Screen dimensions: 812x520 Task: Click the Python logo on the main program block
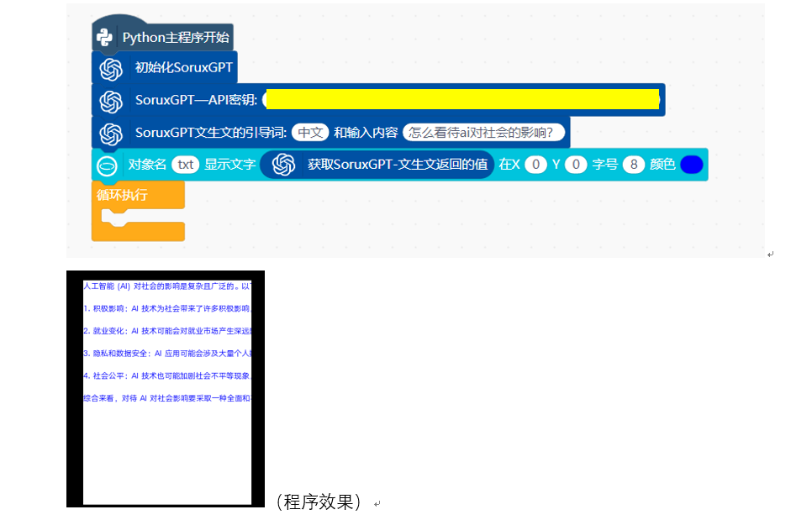tap(104, 37)
